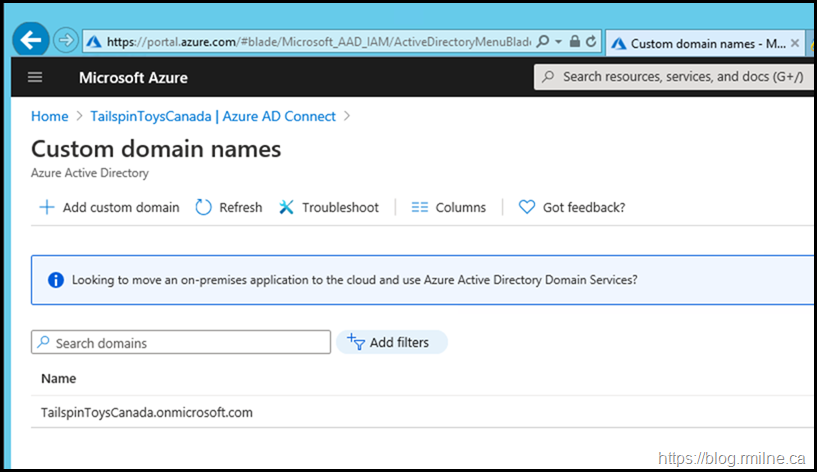Open the Columns chooser
This screenshot has width=817, height=472.
[448, 207]
